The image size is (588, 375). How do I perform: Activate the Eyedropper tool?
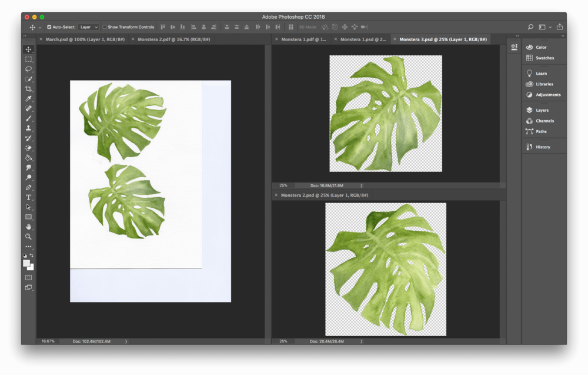tap(28, 99)
